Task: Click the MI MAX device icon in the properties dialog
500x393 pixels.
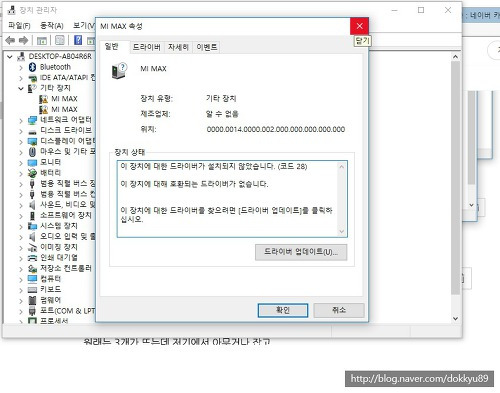Action: (119, 70)
